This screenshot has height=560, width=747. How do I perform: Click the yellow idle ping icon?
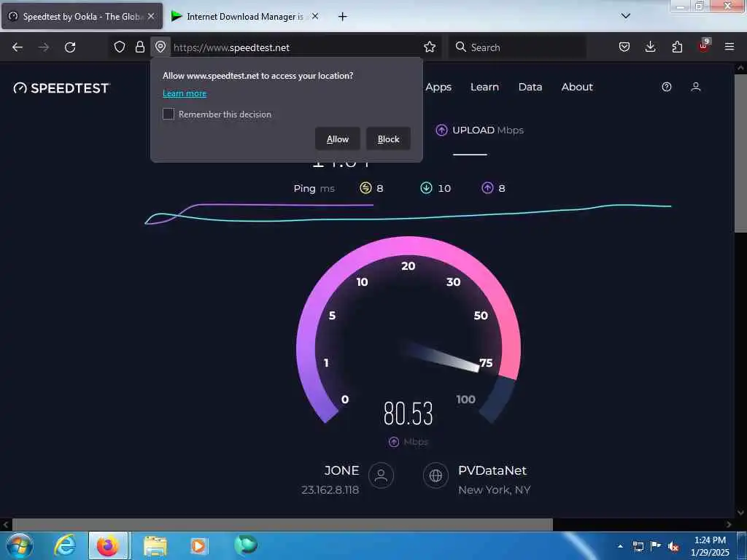coord(365,188)
